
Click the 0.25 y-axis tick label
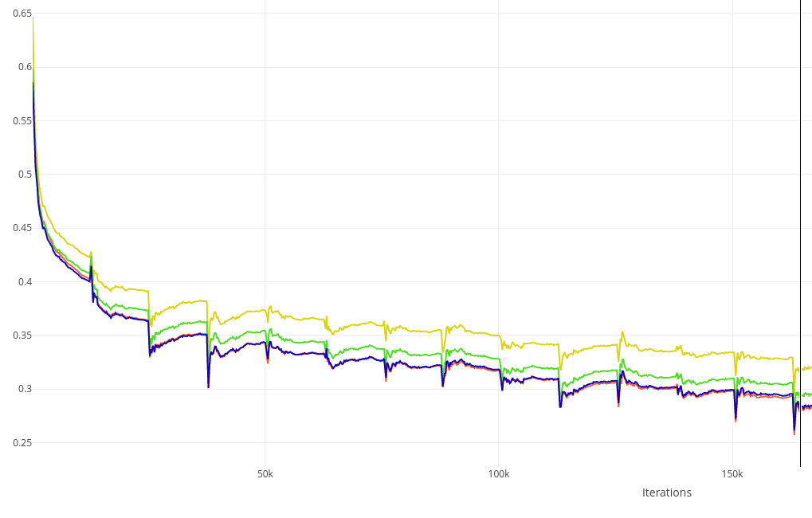[x=22, y=443]
